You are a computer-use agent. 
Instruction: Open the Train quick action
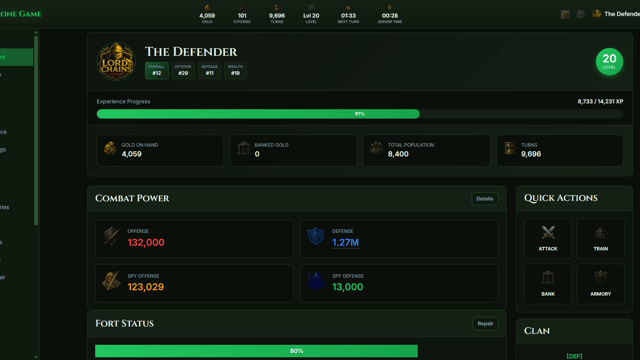(600, 239)
